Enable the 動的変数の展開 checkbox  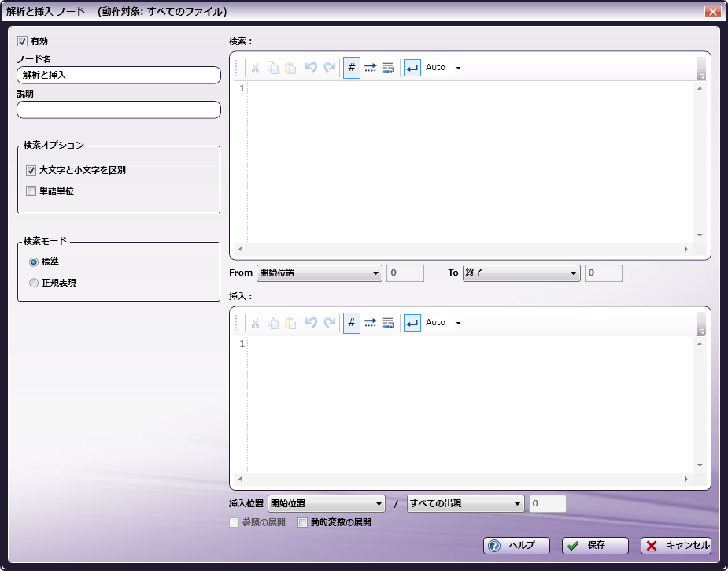[303, 522]
